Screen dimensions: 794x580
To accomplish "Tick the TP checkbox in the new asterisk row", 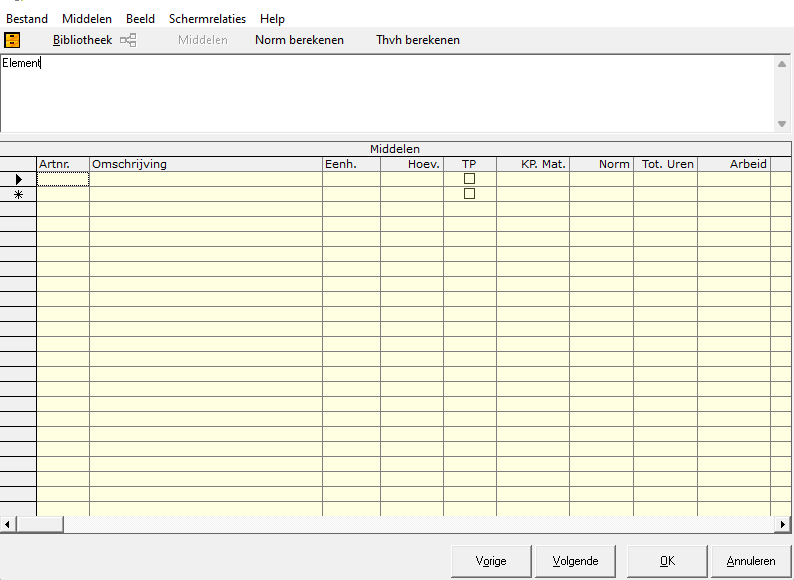I will (469, 194).
